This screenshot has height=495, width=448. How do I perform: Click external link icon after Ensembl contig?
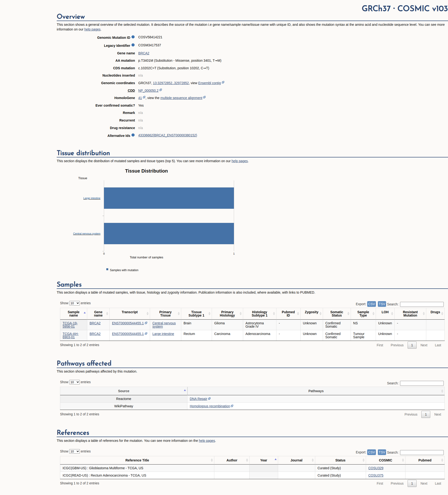tap(223, 82)
